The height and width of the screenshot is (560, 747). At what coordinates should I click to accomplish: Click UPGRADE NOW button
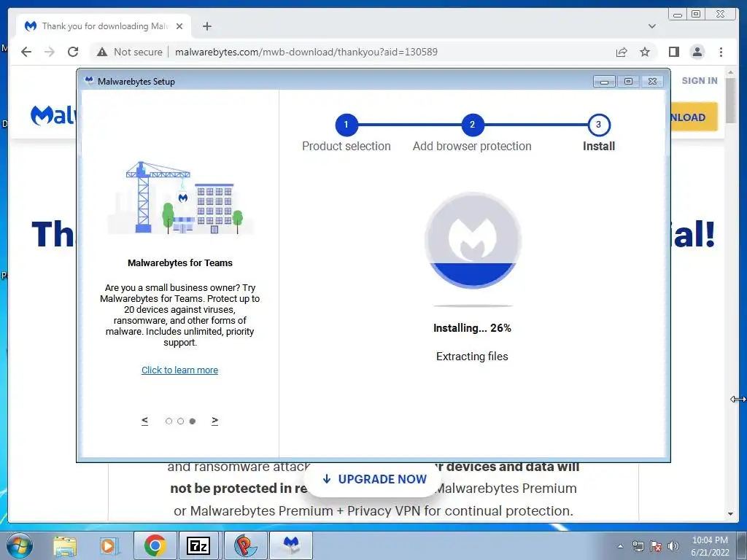(374, 479)
